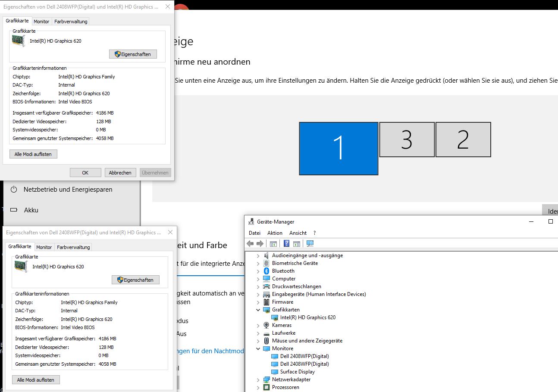Open the ? help menu in Geräte-Manager
Viewport: 558px width, 392px height.
coord(314,233)
